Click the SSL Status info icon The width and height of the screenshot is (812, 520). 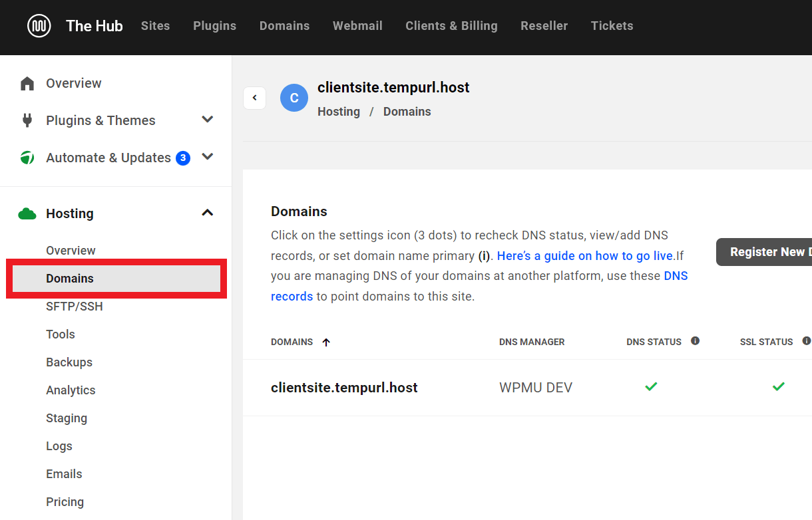[806, 341]
